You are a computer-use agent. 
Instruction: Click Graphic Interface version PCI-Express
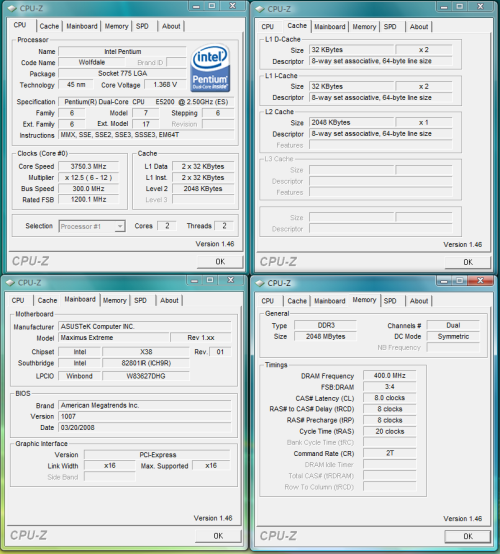[x=157, y=455]
